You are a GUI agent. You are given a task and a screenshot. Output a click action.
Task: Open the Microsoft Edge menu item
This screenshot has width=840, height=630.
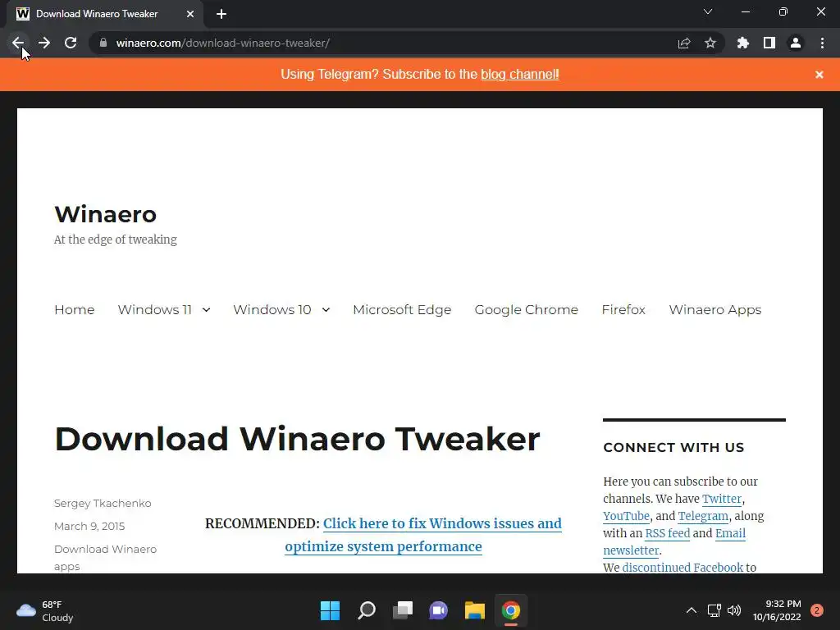click(402, 309)
